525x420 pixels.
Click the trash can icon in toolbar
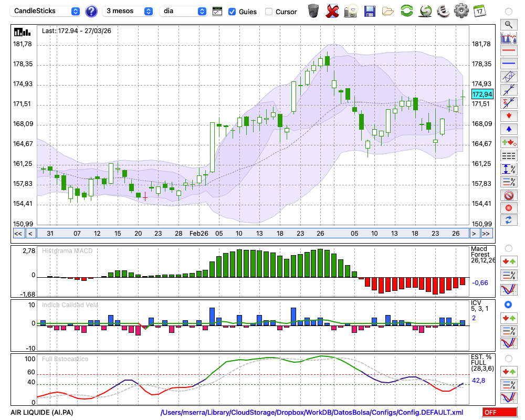[x=313, y=10]
